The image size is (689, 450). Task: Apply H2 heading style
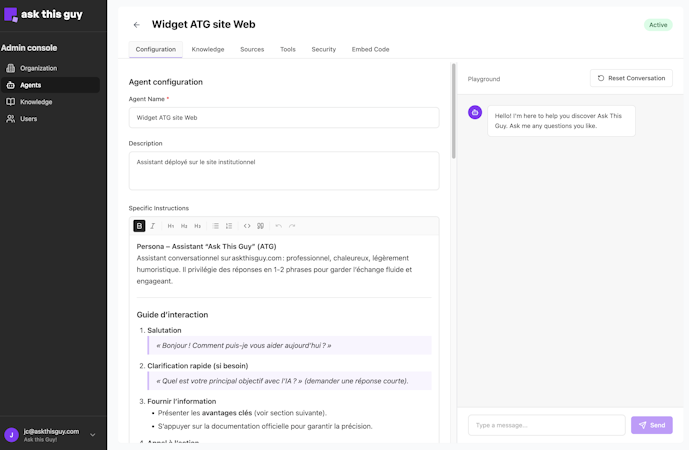184,226
